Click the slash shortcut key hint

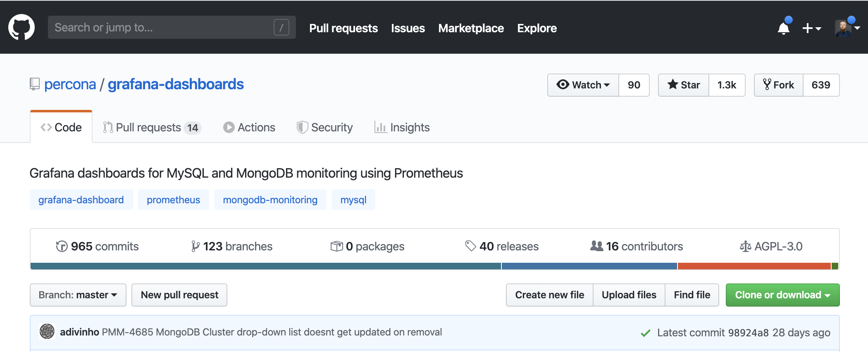click(x=281, y=28)
